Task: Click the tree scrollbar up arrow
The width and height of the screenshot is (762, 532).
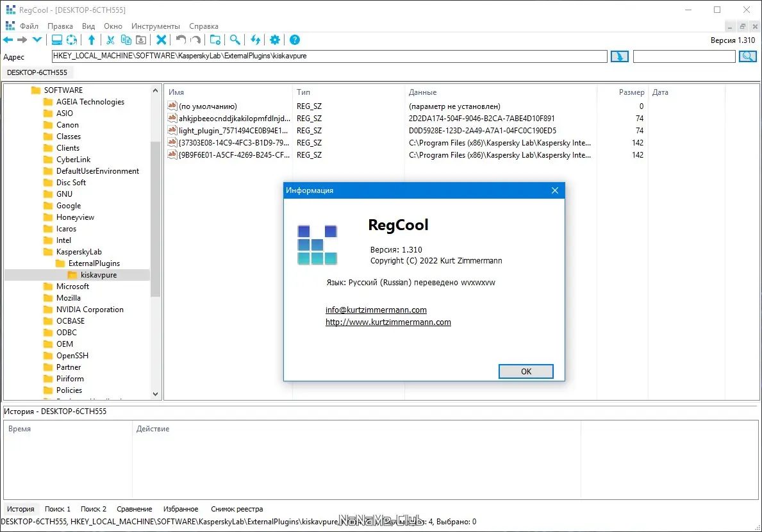Action: (x=156, y=90)
